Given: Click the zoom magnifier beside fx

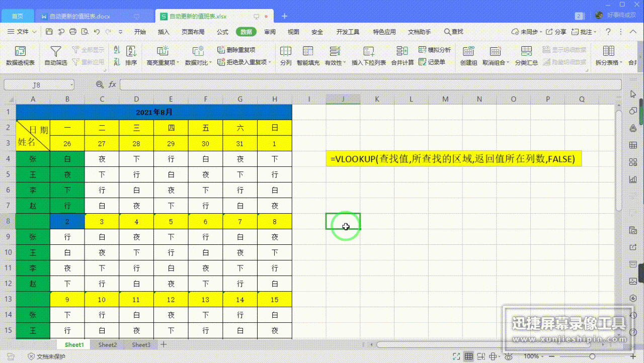Looking at the screenshot, I should pyautogui.click(x=100, y=84).
